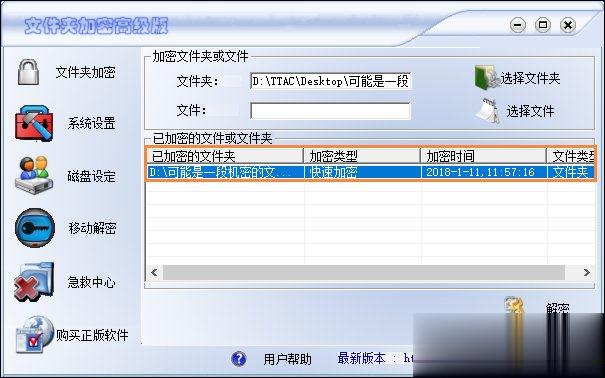This screenshot has width=605, height=378.
Task: Click the 快速加密 cell
Action: (363, 172)
